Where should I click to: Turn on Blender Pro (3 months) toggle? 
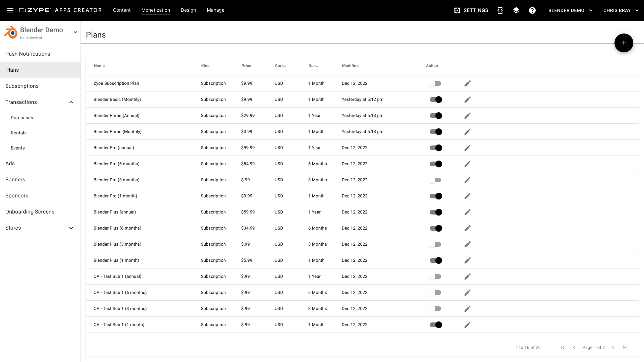435,180
